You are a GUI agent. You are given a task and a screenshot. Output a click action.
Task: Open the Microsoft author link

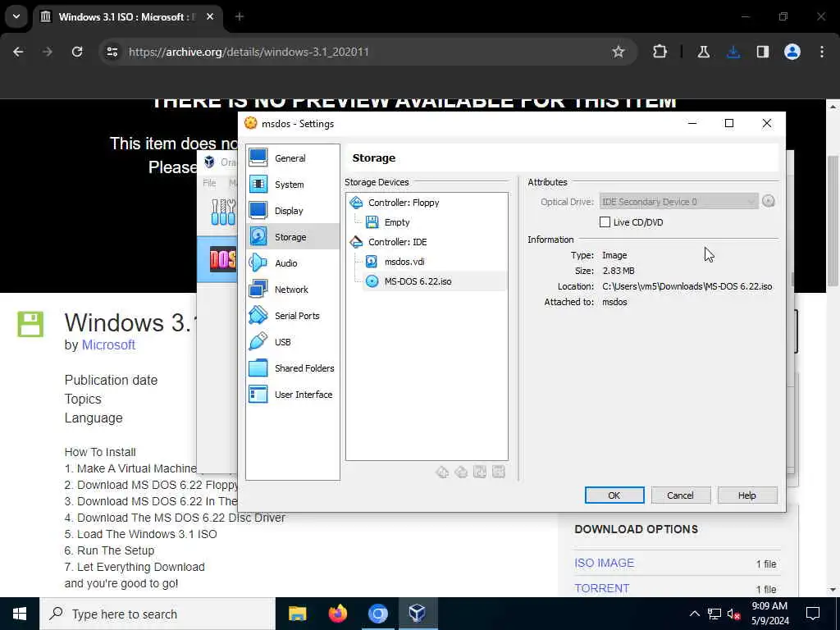click(108, 345)
